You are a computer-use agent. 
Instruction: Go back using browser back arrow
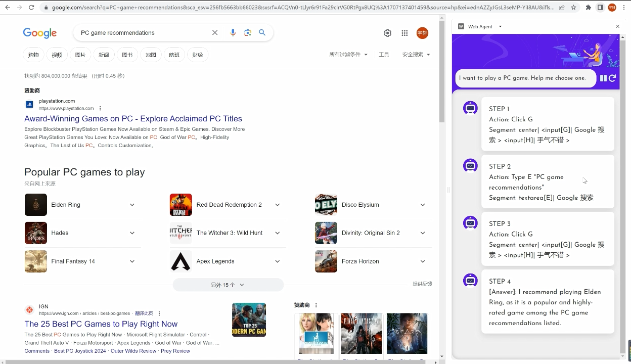(x=8, y=8)
